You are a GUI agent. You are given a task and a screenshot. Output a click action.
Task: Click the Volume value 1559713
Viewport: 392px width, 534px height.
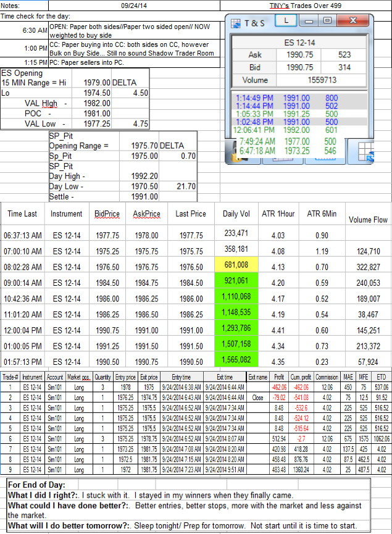(x=322, y=80)
